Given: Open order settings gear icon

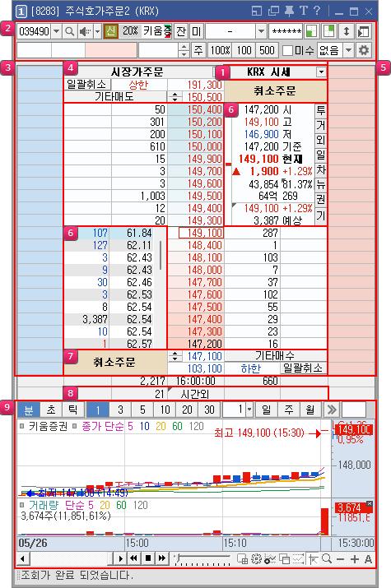Looking at the screenshot, I should (364, 50).
